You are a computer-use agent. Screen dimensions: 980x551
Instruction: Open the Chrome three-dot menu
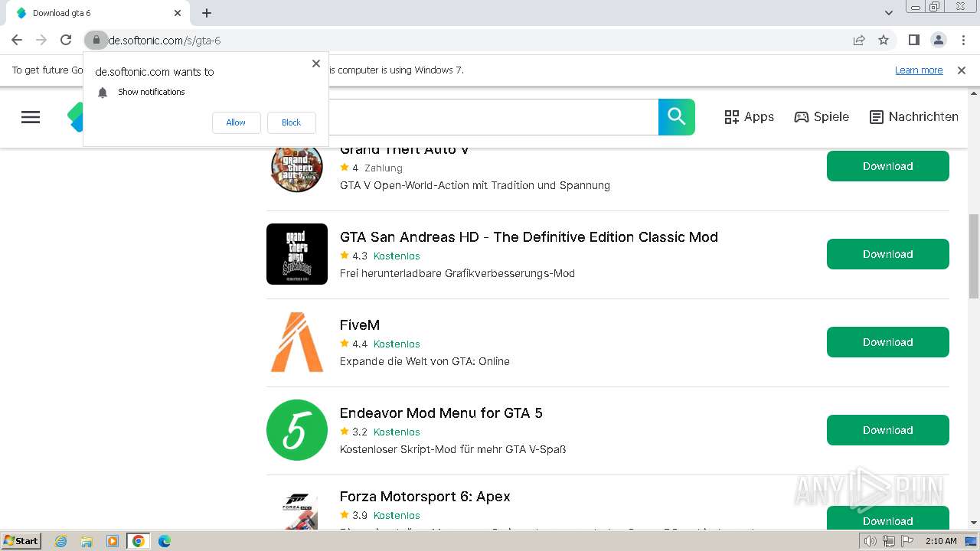pos(962,40)
